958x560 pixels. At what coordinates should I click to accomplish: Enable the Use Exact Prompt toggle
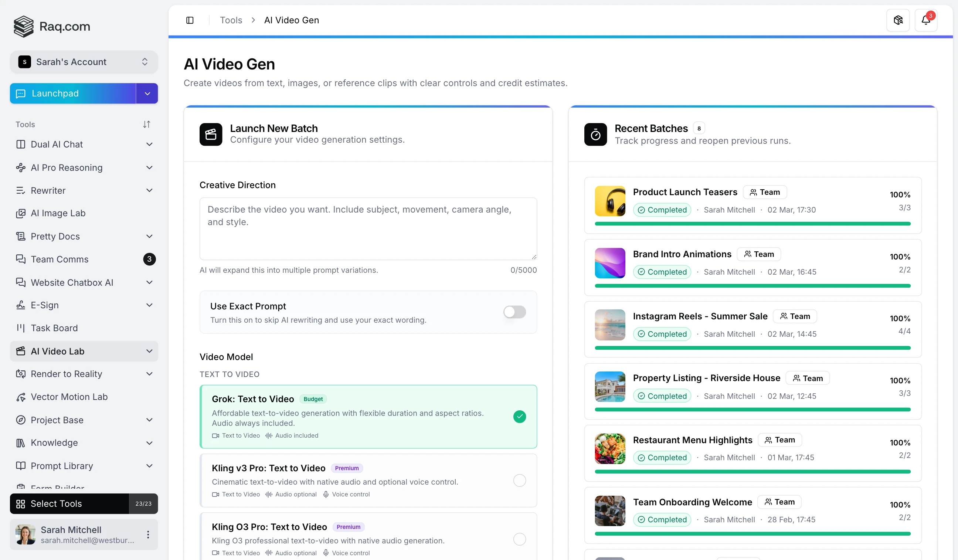[514, 312]
